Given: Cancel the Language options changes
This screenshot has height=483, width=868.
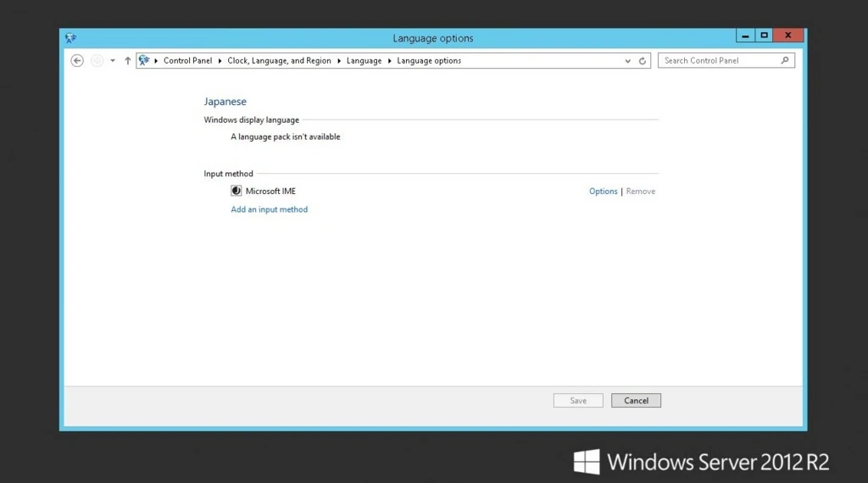Looking at the screenshot, I should click(x=636, y=401).
